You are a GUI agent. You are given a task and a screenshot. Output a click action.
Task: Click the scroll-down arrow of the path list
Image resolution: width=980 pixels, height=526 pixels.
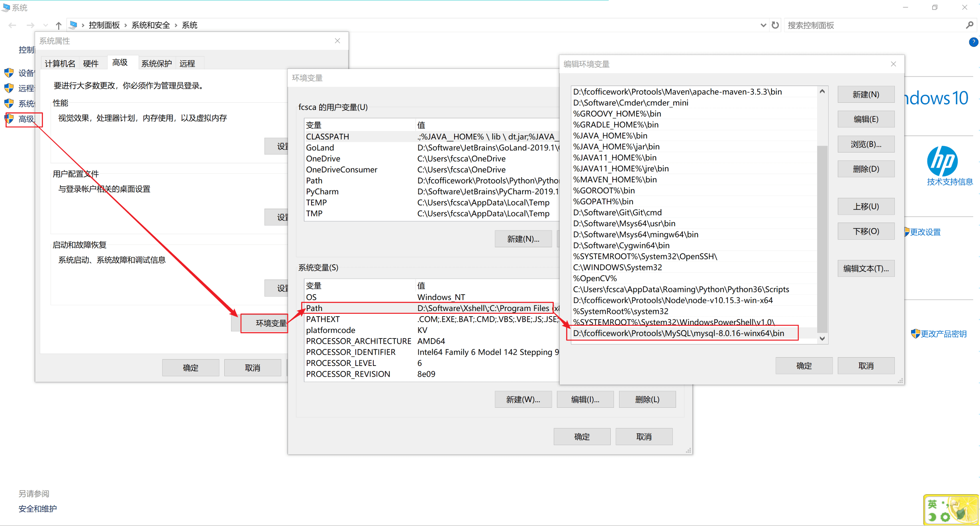(822, 338)
